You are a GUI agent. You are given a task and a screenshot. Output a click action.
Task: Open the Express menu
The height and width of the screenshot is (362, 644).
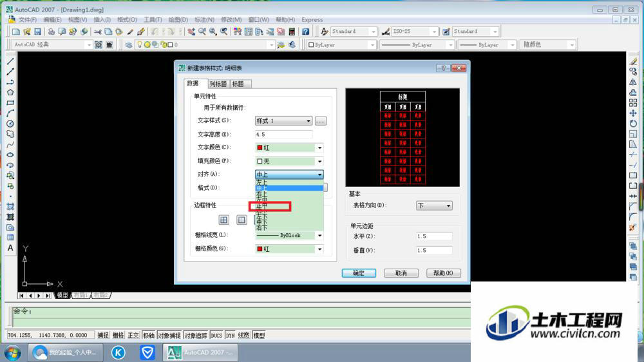312,20
